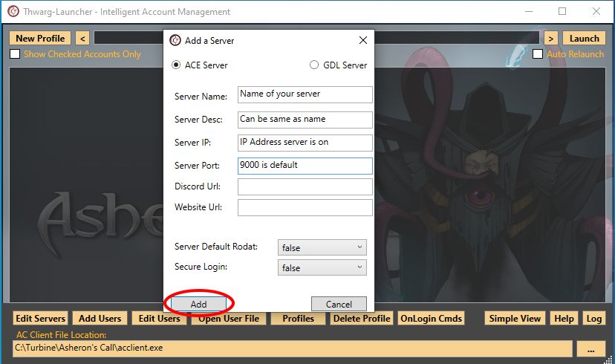Screen dimensions: 615x364
Task: Open the Help button
Action: pos(564,318)
